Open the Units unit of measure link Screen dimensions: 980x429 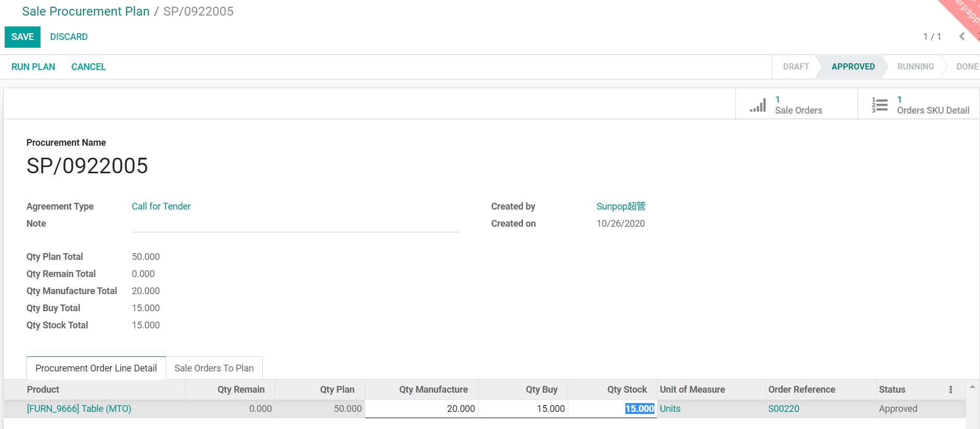point(670,409)
